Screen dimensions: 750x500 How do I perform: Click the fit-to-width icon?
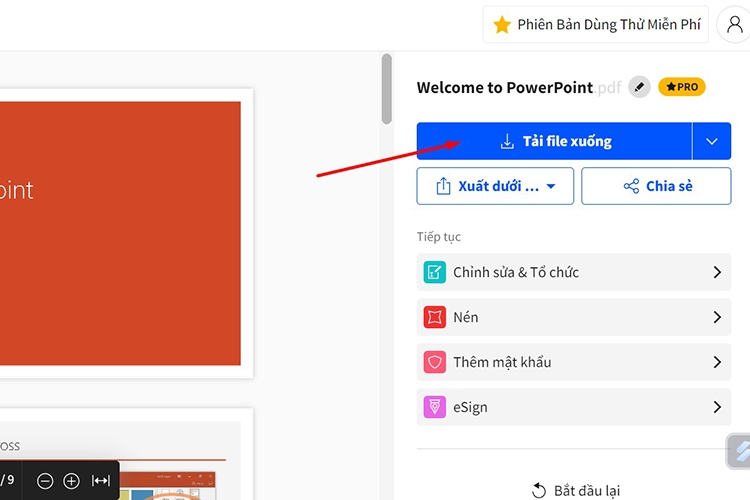coord(101,480)
